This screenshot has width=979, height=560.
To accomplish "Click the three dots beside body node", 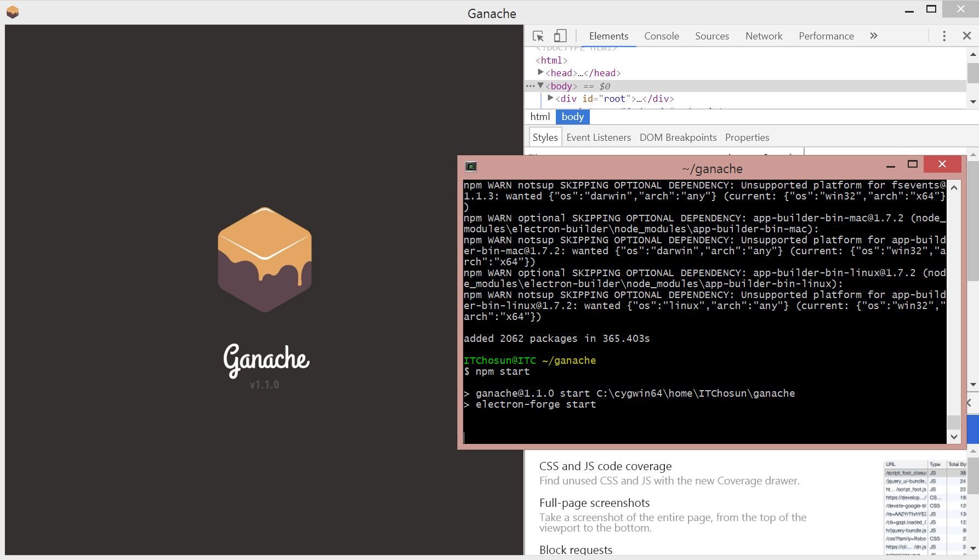I will point(530,86).
